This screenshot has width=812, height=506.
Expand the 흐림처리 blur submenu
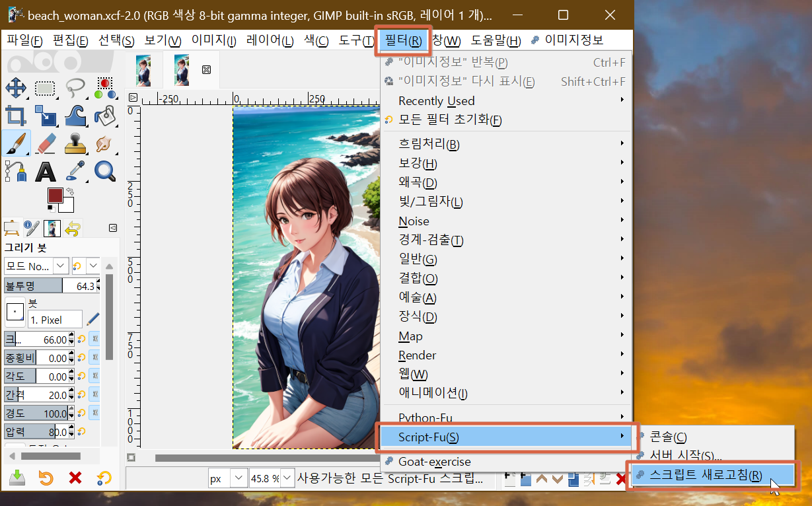506,144
